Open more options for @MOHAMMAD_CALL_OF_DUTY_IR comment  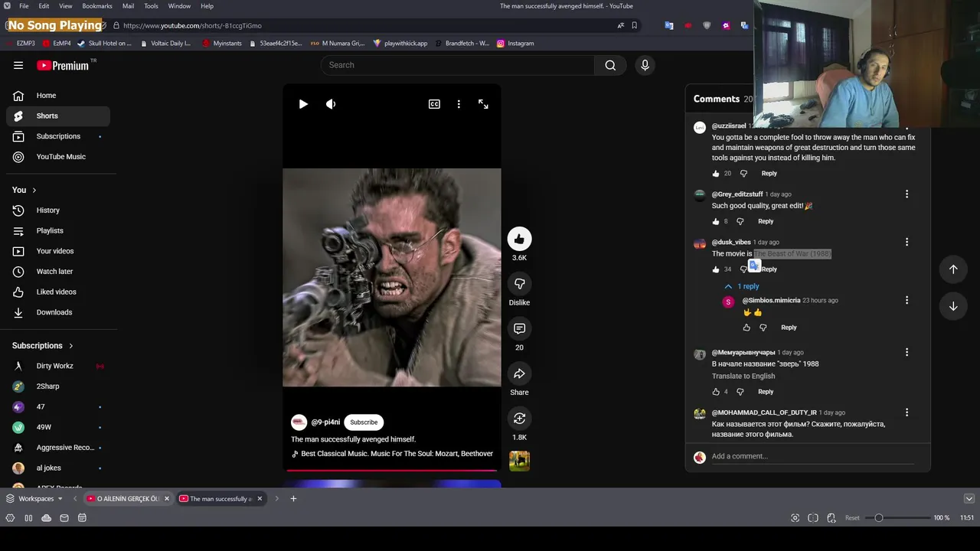coord(906,412)
